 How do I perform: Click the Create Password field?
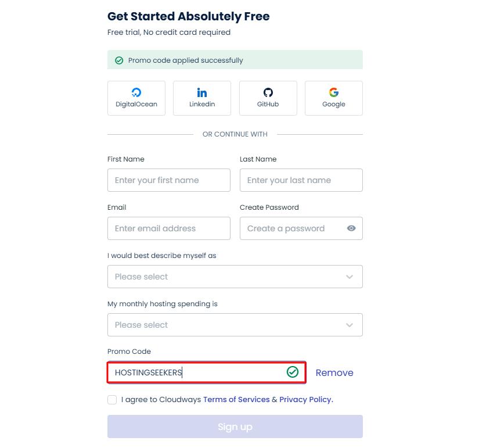tap(293, 228)
